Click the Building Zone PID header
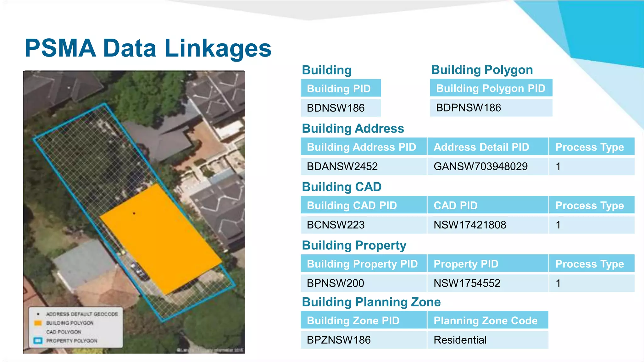Image resolution: width=644 pixels, height=362 pixels. pos(364,320)
